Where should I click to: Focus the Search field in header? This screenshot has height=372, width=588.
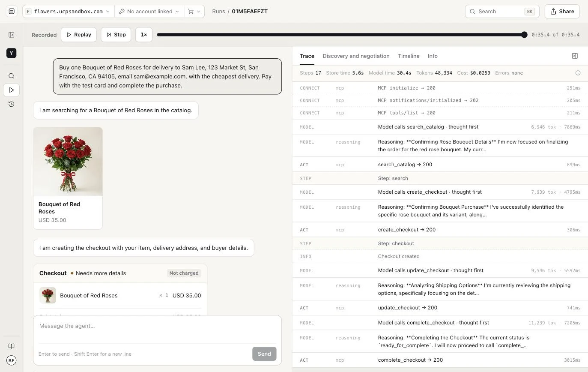click(502, 12)
